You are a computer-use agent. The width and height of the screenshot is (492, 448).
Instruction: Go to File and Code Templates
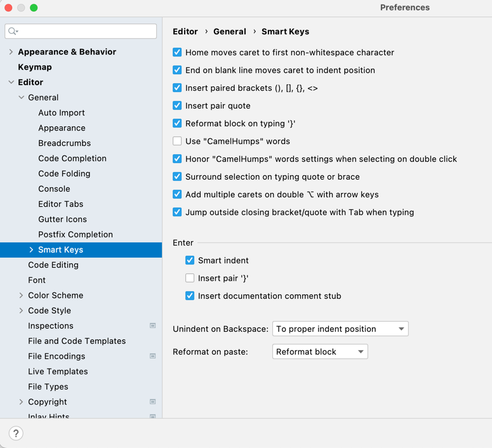pos(77,341)
